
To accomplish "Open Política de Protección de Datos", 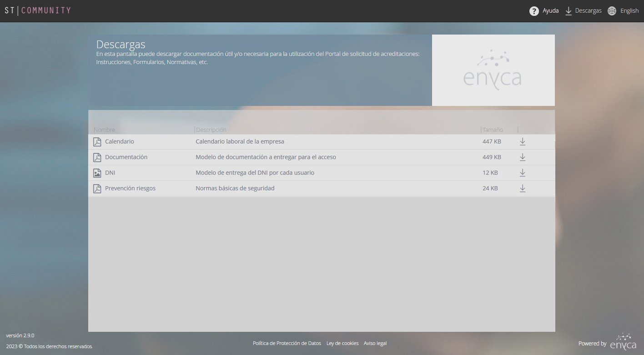I will pos(287,343).
